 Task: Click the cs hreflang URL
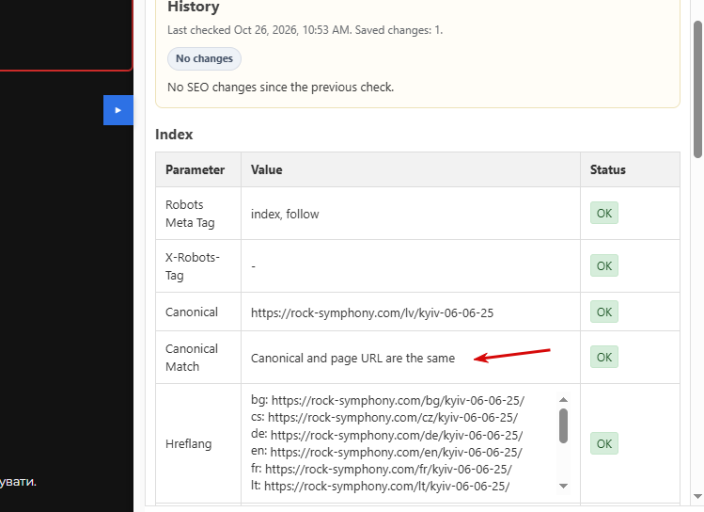(393, 417)
